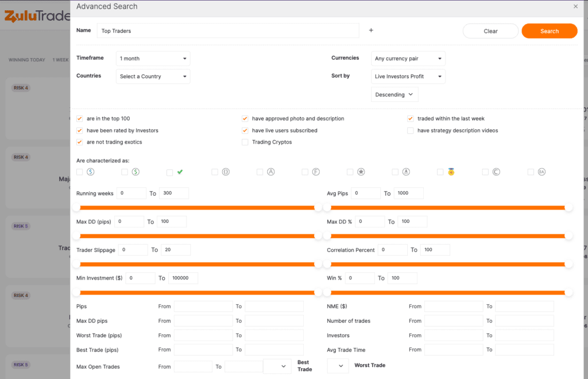
Task: Click the Correlation Percent minimum field
Action: click(393, 250)
